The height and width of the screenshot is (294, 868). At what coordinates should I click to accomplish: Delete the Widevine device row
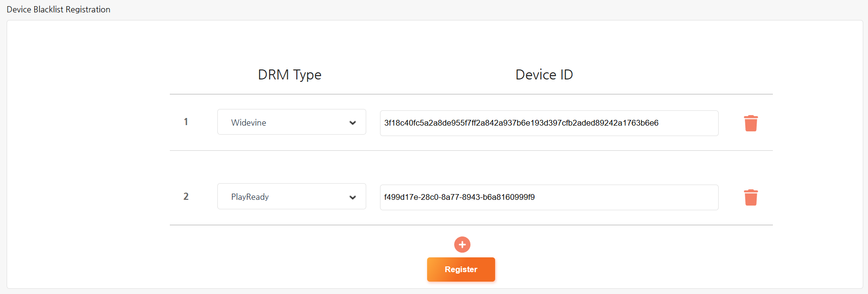tap(751, 123)
